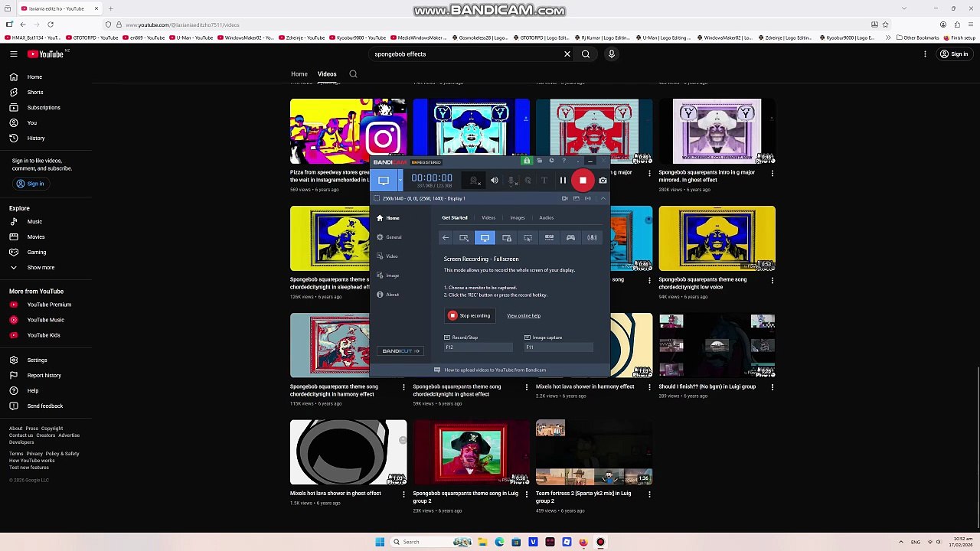The image size is (980, 551).
Task: Switch to the Get Started tab
Action: (x=455, y=218)
